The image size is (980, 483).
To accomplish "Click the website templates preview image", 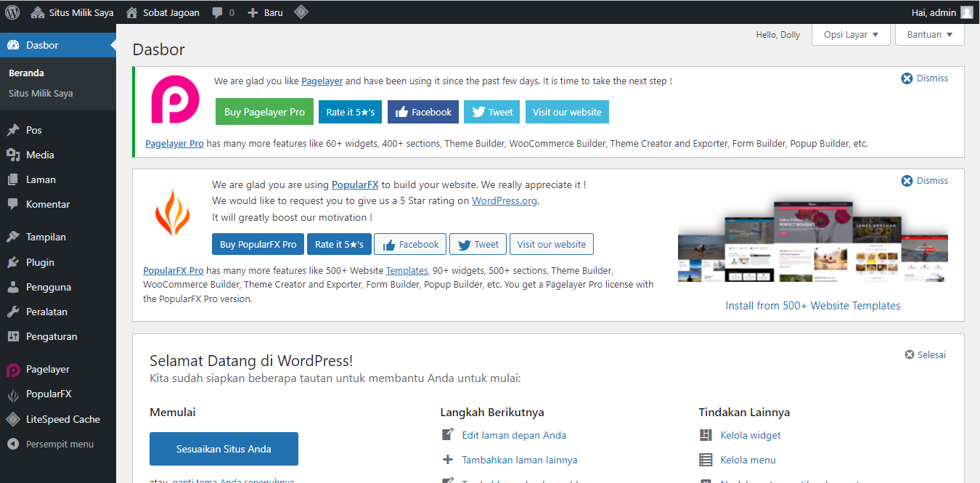I will pyautogui.click(x=813, y=240).
